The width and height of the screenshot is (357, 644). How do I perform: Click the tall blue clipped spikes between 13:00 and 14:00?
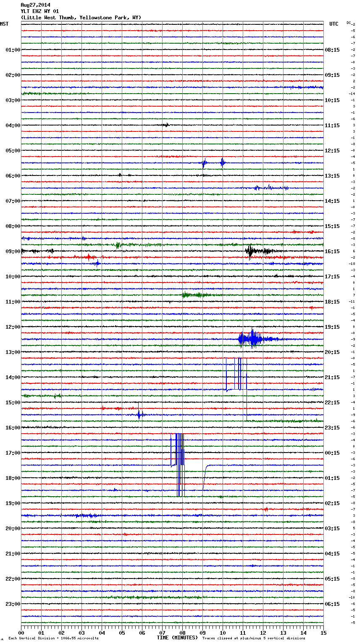tap(236, 374)
